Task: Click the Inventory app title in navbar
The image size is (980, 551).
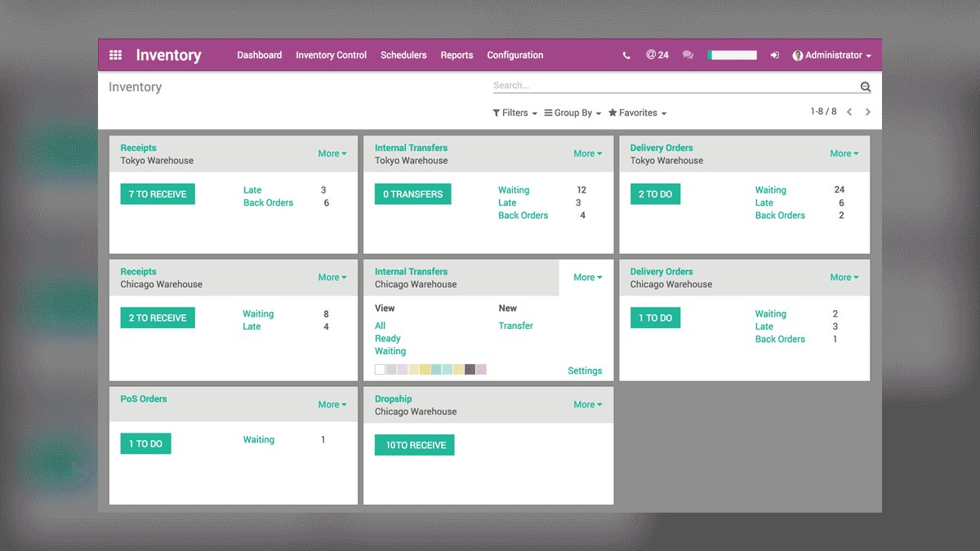Action: [x=168, y=56]
